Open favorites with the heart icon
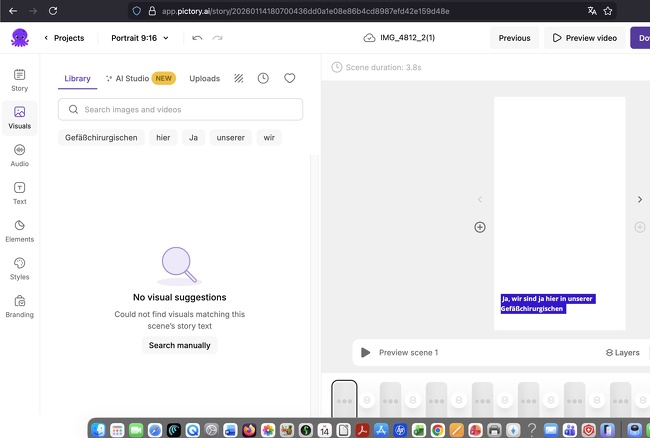 (290, 78)
